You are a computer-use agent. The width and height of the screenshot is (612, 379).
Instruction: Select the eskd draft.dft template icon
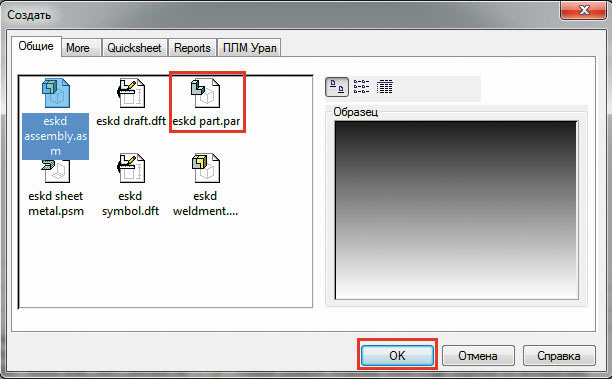tap(131, 93)
